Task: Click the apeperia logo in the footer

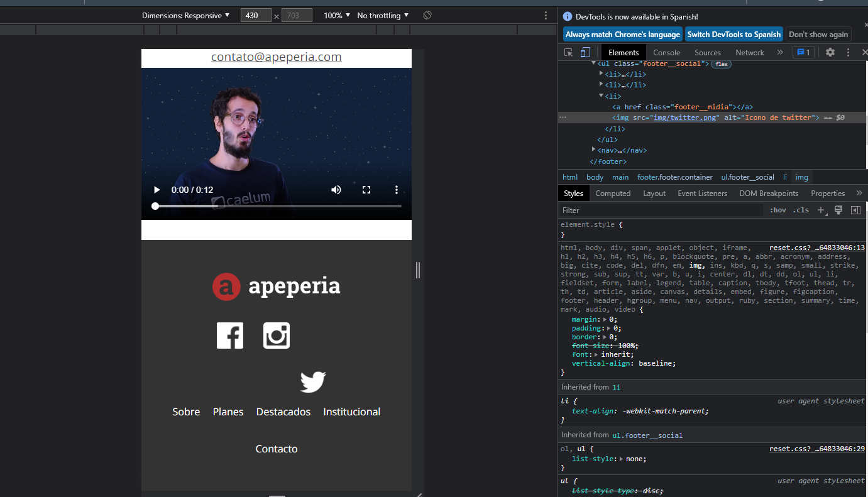Action: [x=277, y=287]
